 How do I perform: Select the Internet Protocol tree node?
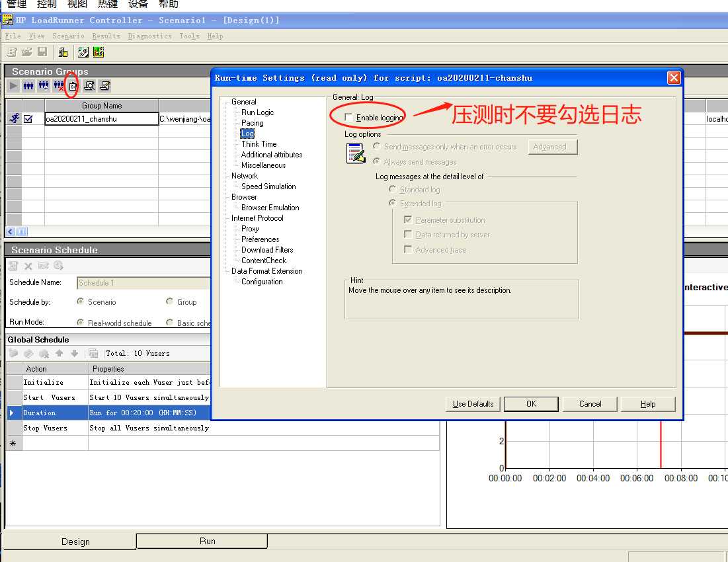click(x=257, y=218)
